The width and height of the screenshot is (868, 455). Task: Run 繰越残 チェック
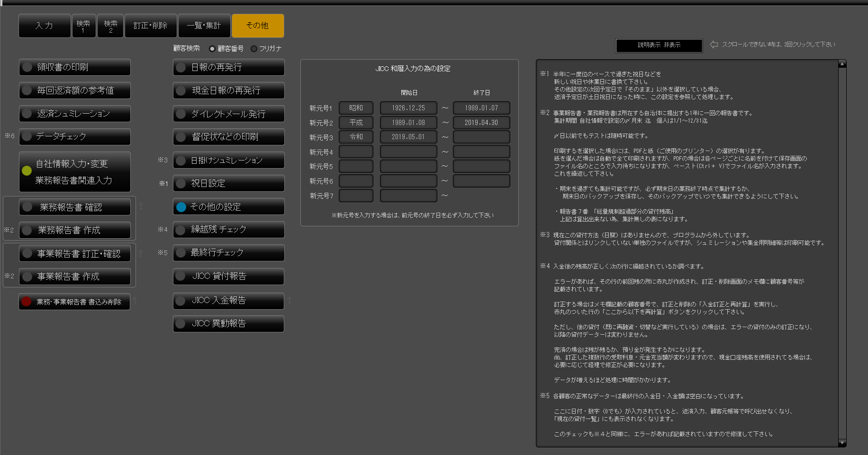pyautogui.click(x=229, y=230)
